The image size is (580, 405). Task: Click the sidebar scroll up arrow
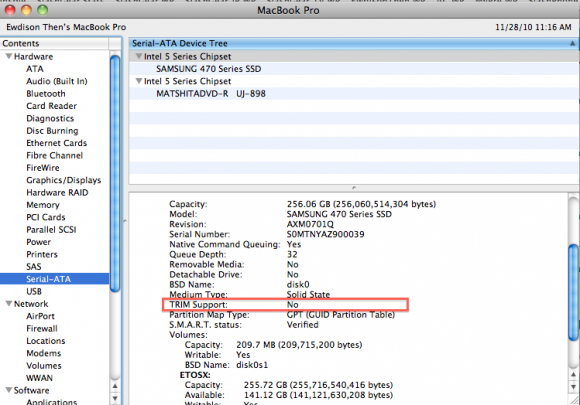tap(115, 386)
